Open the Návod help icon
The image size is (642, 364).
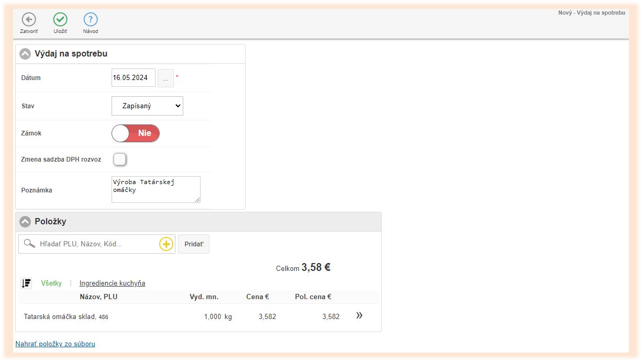[91, 20]
